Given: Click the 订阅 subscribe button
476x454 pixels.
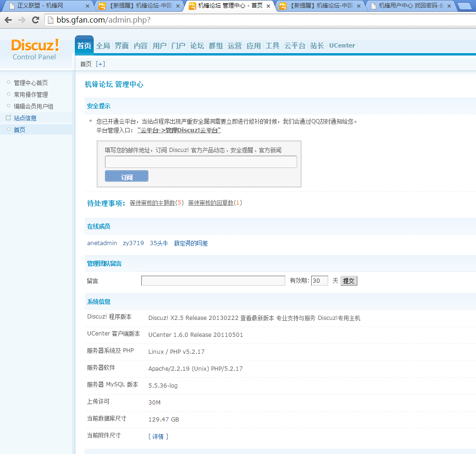Looking at the screenshot, I should tap(127, 176).
